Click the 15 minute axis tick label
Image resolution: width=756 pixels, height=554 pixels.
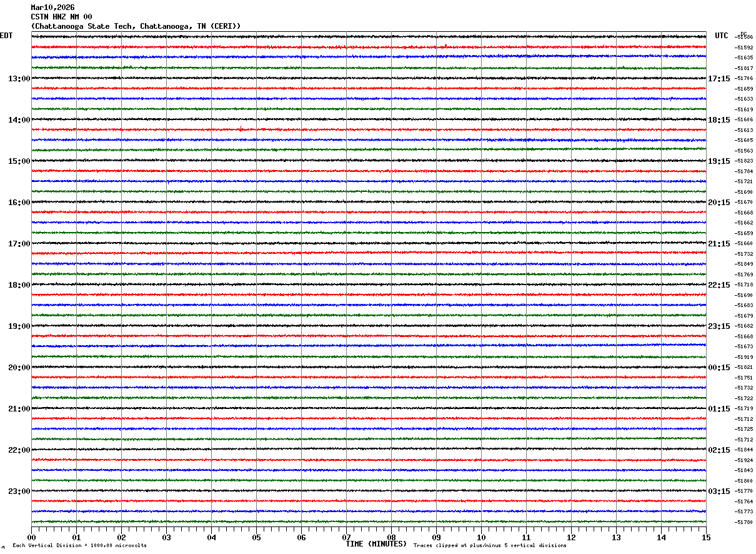(706, 538)
